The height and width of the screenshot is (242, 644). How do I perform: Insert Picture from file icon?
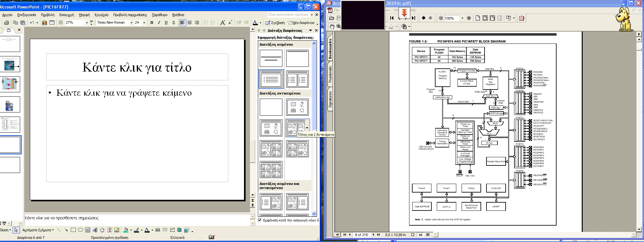(117, 230)
